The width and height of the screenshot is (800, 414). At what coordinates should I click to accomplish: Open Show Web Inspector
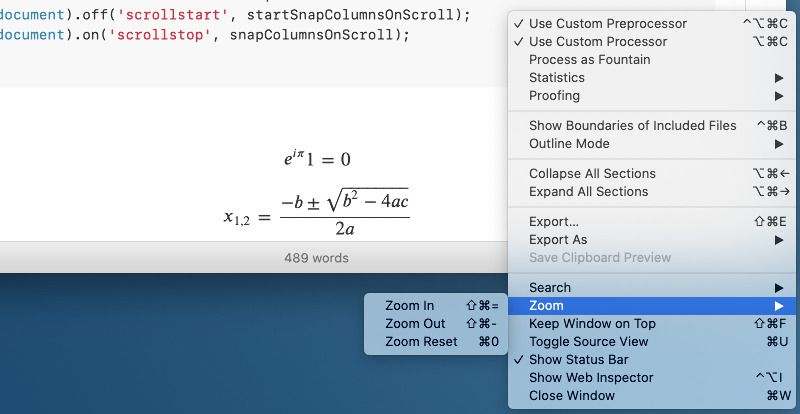click(x=652, y=378)
